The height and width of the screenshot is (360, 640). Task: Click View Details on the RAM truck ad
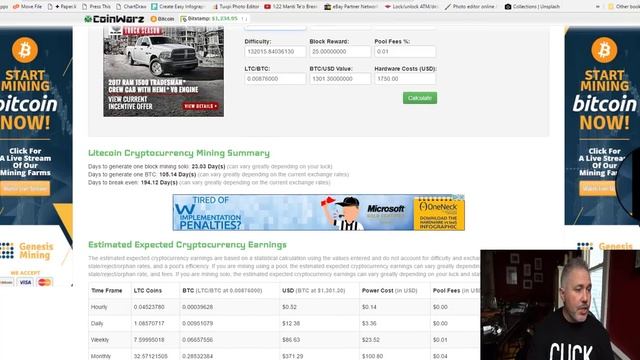click(200, 106)
